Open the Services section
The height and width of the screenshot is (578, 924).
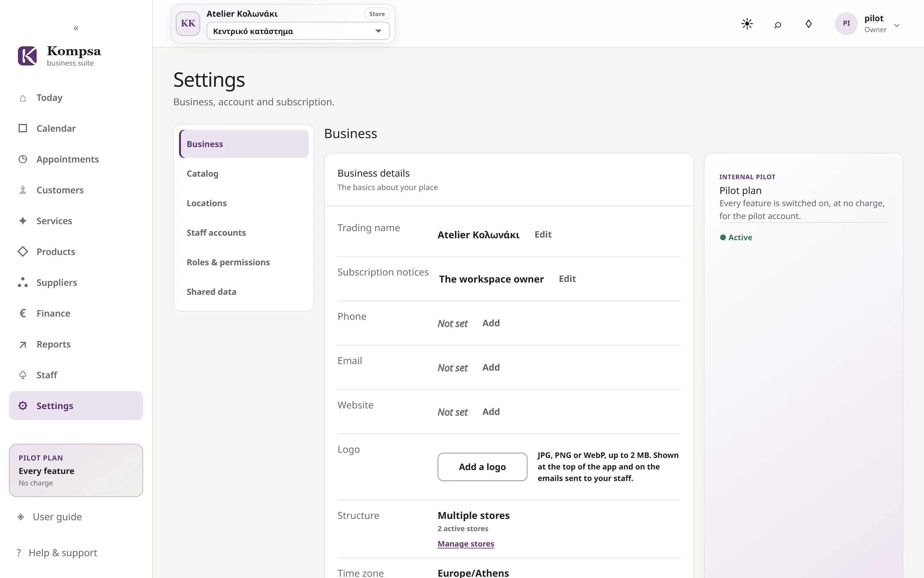click(76, 221)
